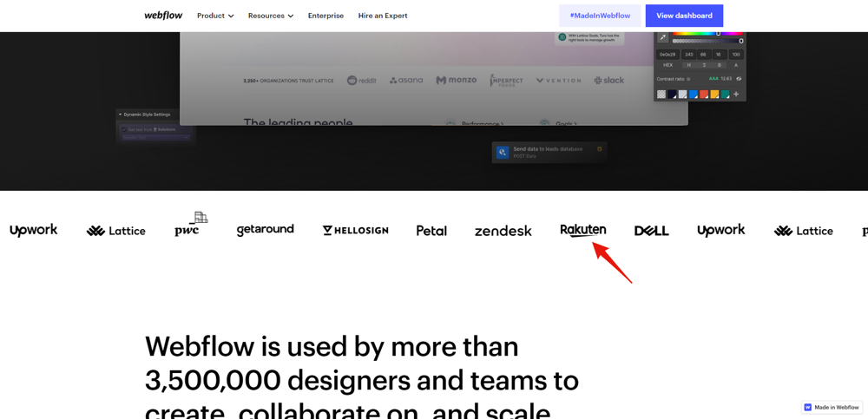Select the dark navy color swatch
The width and height of the screenshot is (868, 419).
coord(672,94)
